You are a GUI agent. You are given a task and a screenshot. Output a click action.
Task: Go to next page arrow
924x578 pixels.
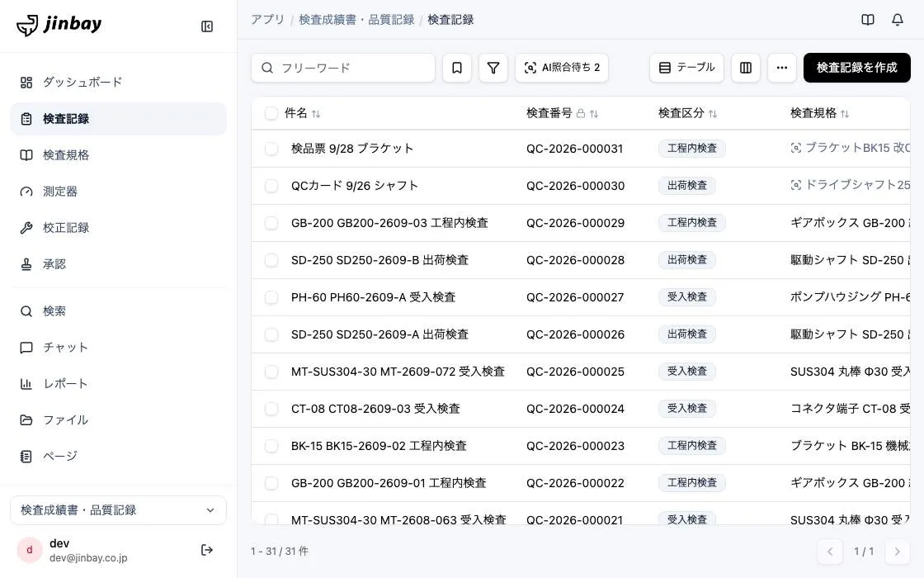[x=897, y=552]
